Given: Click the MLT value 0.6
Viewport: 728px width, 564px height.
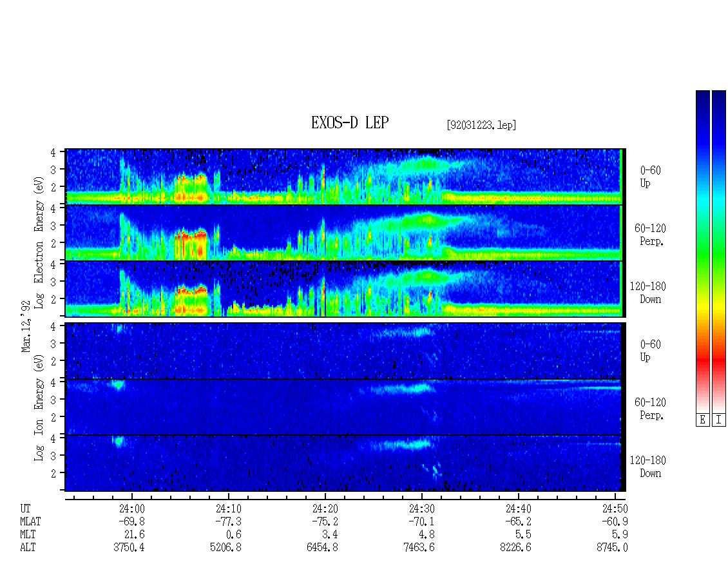Looking at the screenshot, I should [x=234, y=535].
